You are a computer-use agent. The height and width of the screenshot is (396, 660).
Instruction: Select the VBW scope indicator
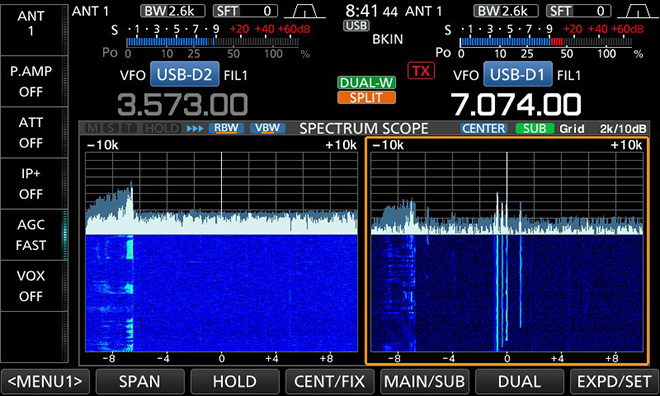coord(267,128)
